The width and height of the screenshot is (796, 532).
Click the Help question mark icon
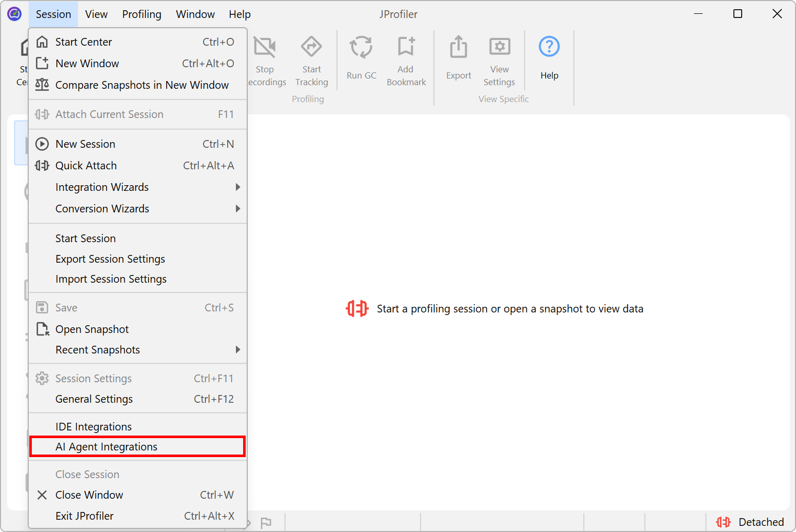(549, 47)
